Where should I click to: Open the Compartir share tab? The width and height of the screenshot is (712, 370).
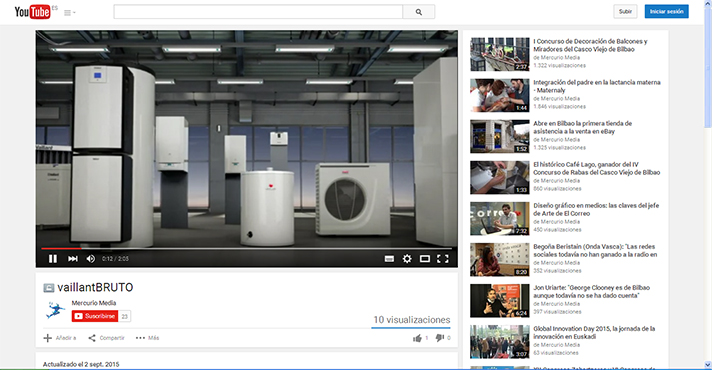coord(106,338)
